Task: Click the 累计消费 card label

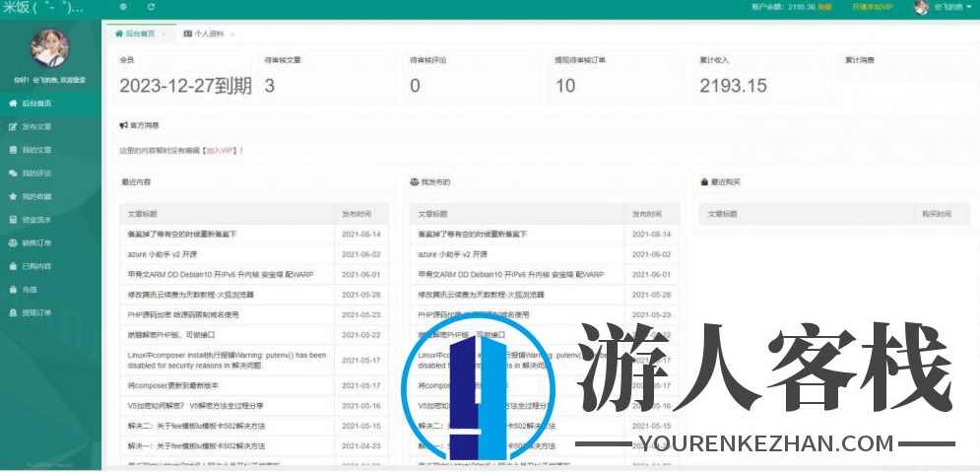Action: coord(860,61)
